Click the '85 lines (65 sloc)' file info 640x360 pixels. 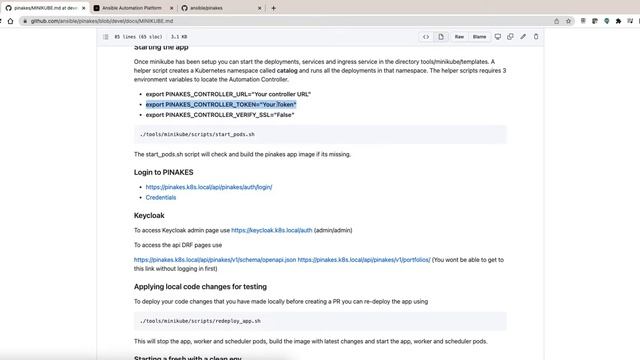point(138,37)
